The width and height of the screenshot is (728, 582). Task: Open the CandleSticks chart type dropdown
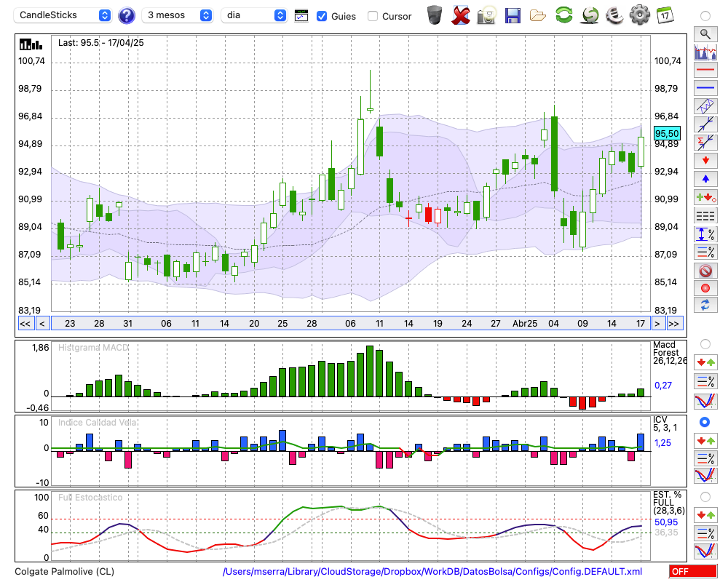pos(63,15)
